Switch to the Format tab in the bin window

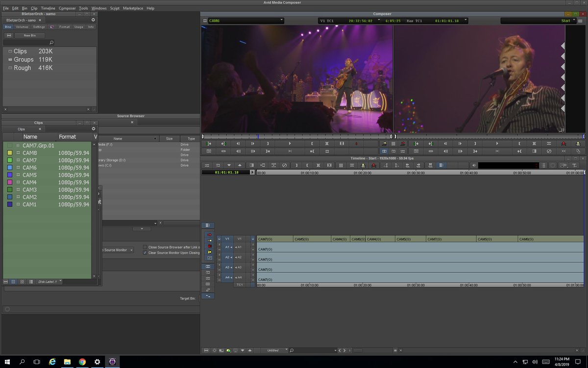[x=64, y=26]
